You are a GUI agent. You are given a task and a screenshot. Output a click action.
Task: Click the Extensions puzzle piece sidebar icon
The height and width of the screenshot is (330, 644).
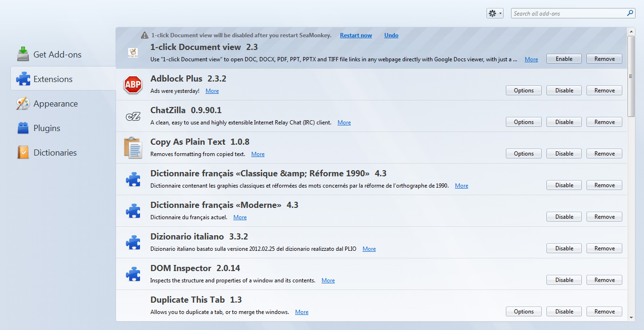pyautogui.click(x=23, y=79)
